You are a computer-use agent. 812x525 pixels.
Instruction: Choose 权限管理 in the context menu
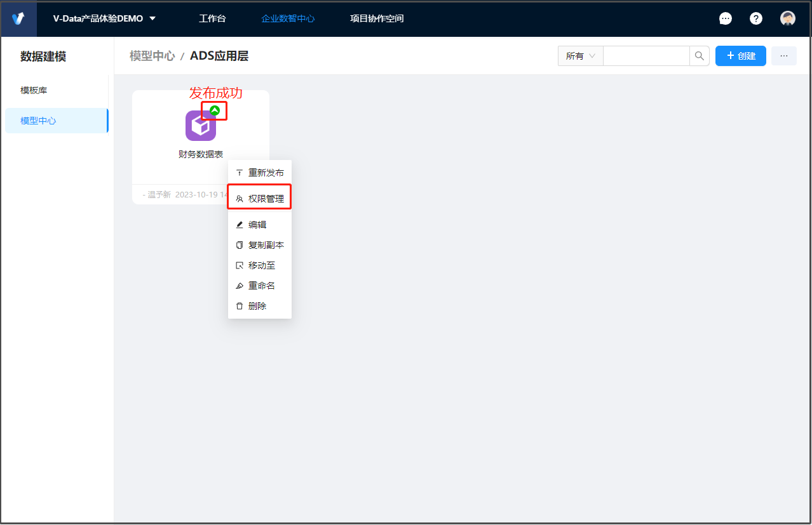(260, 199)
